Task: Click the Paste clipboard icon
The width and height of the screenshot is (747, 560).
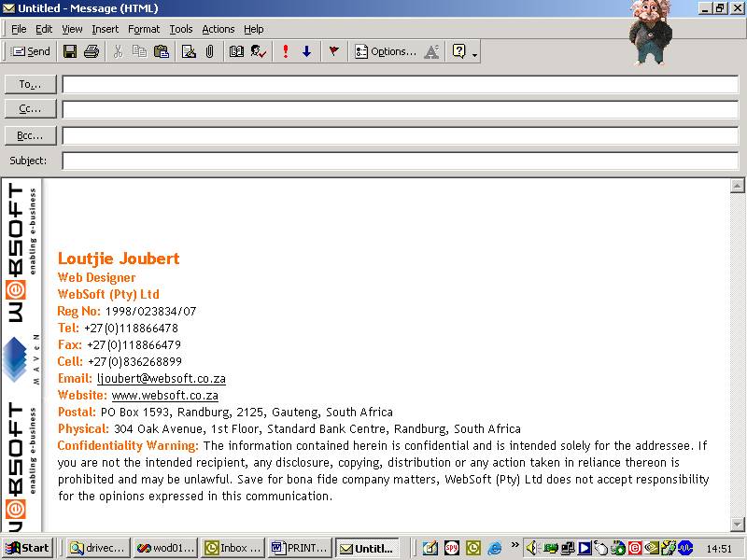Action: (162, 51)
